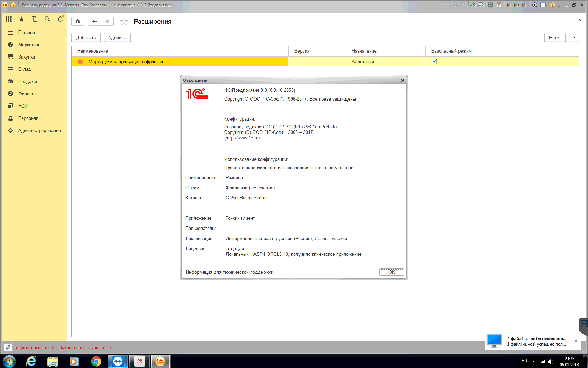Sort by the Наименование column header
This screenshot has width=588, height=368.
(x=180, y=51)
